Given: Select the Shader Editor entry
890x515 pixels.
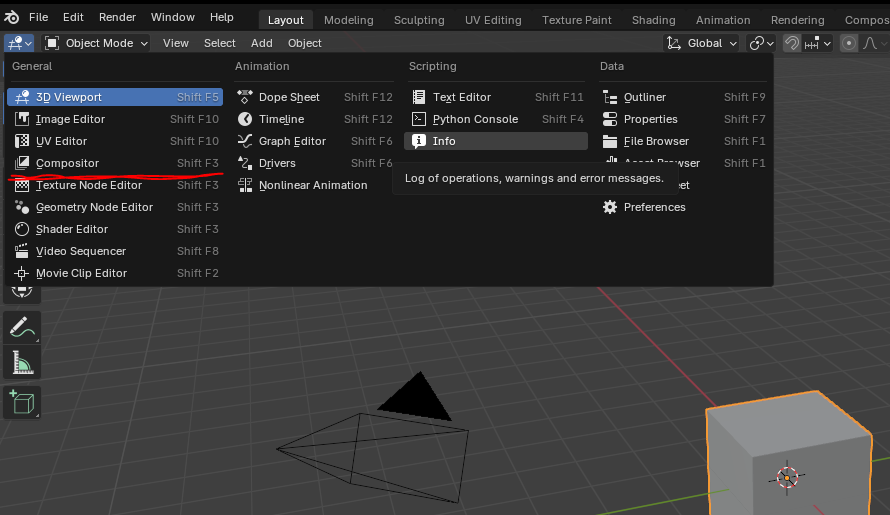Looking at the screenshot, I should tap(115, 229).
